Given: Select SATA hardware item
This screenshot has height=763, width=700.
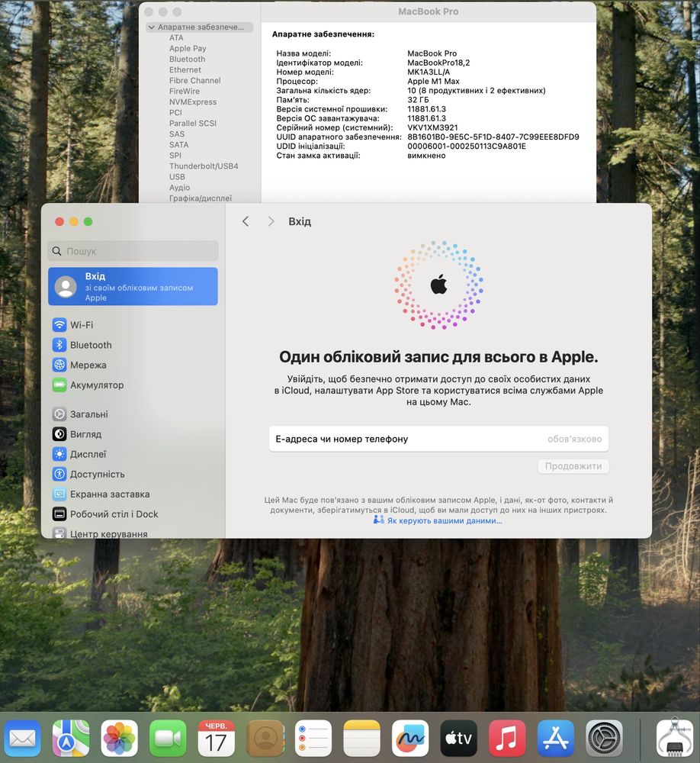Looking at the screenshot, I should tap(178, 145).
